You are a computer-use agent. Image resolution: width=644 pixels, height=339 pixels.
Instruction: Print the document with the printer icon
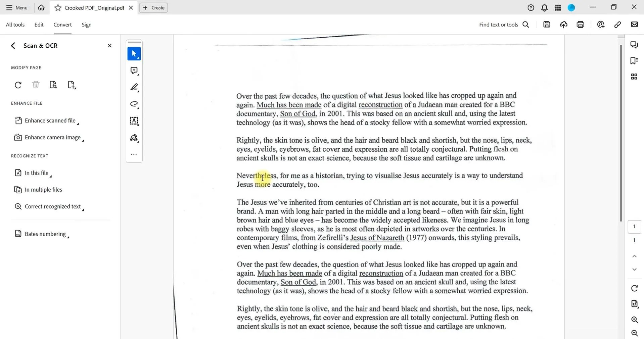click(581, 24)
